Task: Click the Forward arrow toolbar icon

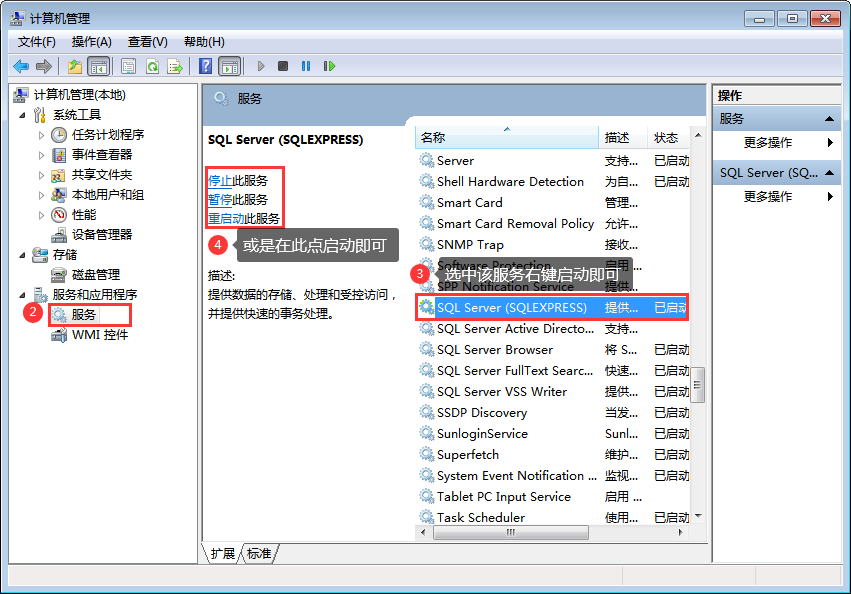Action: (44, 66)
